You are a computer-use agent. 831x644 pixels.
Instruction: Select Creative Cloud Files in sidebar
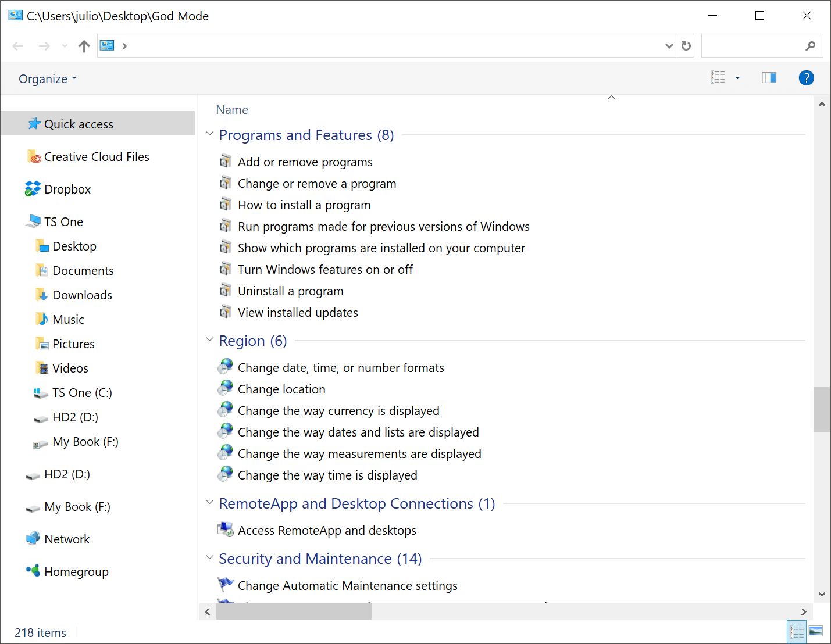(x=97, y=157)
